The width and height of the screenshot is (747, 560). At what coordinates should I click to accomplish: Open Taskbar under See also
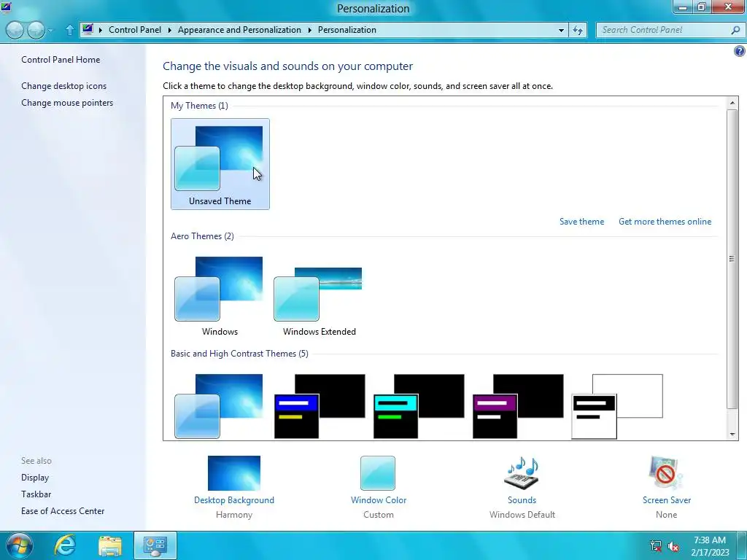click(36, 494)
